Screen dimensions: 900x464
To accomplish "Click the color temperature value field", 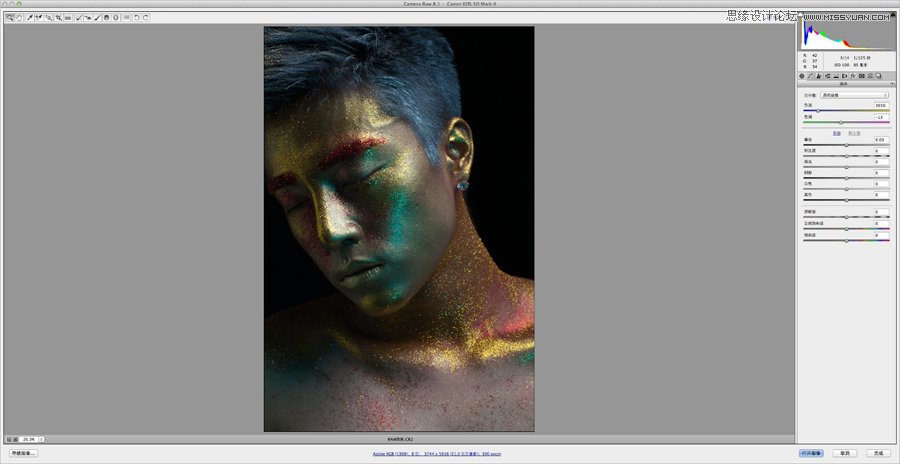I will coord(880,105).
